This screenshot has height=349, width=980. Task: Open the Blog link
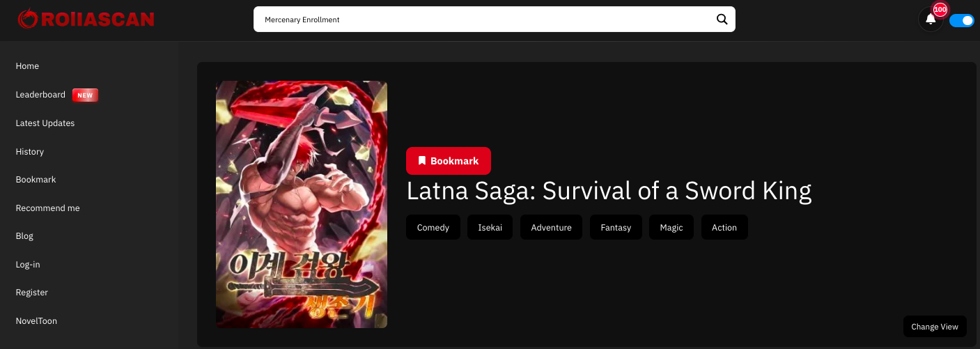pos(24,236)
